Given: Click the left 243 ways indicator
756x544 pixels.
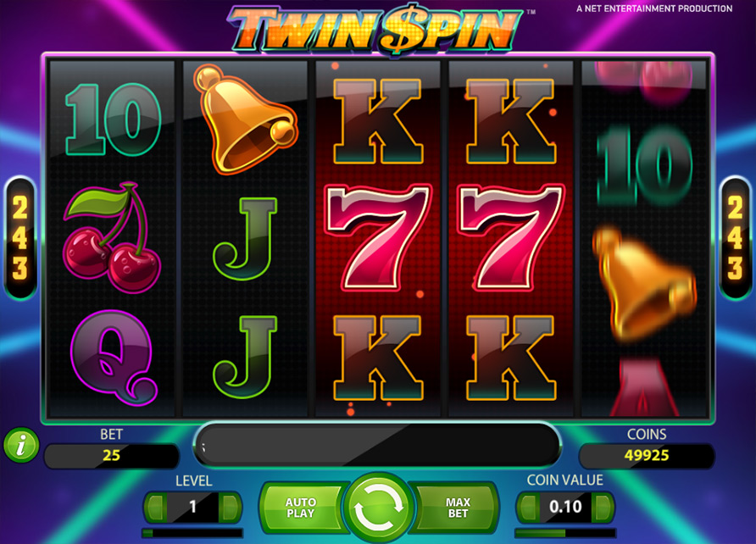Looking at the screenshot, I should click(x=20, y=238).
